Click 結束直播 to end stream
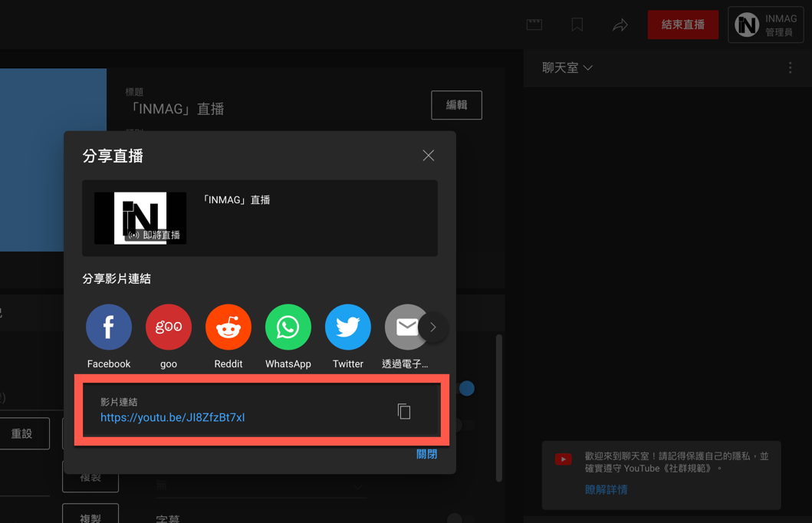The width and height of the screenshot is (812, 523). point(683,25)
